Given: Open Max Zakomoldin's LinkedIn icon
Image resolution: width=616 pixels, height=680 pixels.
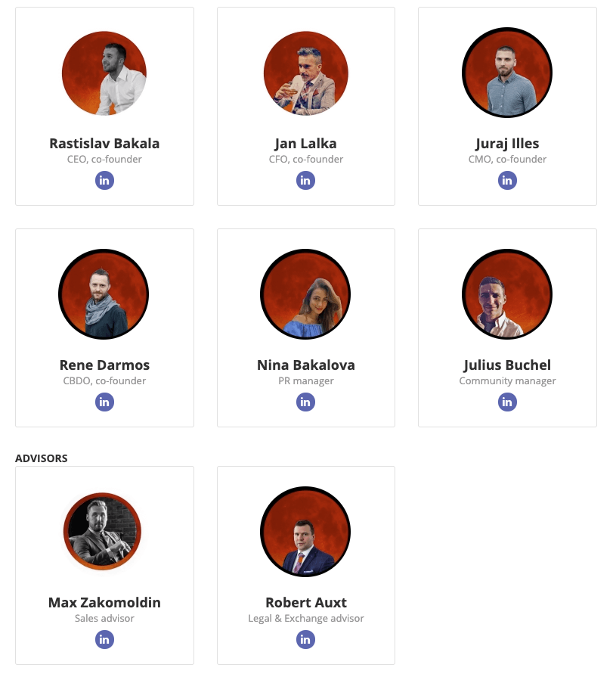Looking at the screenshot, I should click(104, 640).
